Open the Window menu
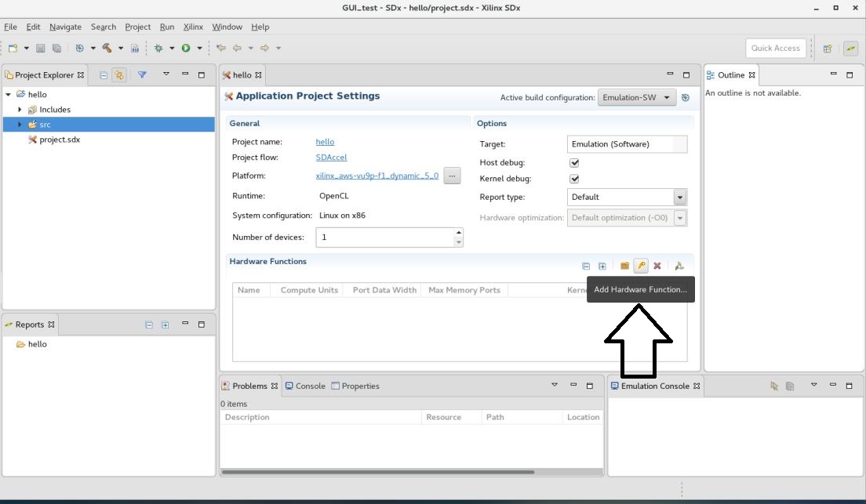Screen dimensions: 866x504 pyautogui.click(x=227, y=27)
